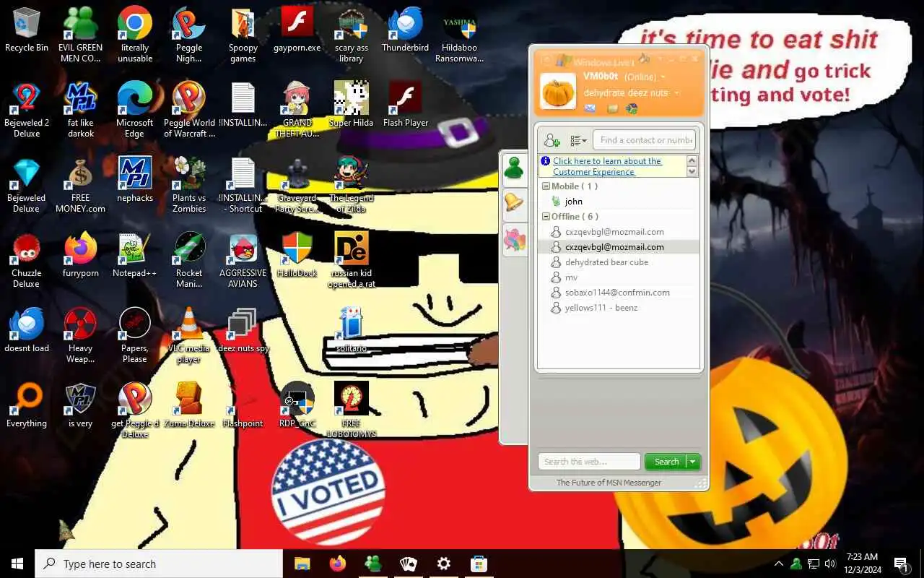924x578 pixels.
Task: Open the Customer Experience link
Action: pyautogui.click(x=606, y=166)
